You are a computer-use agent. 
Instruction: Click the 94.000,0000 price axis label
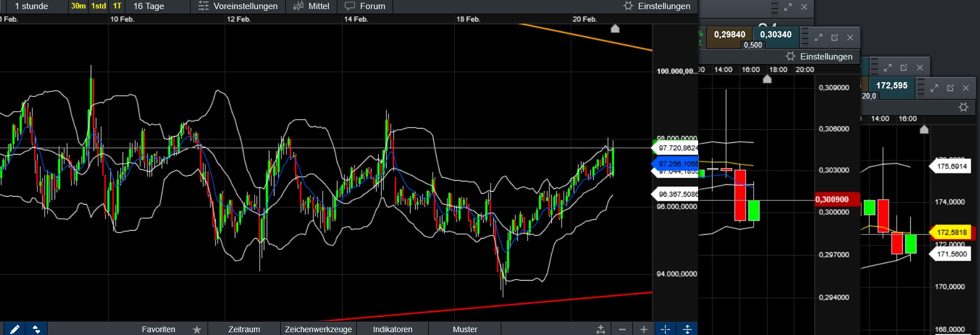click(x=677, y=274)
